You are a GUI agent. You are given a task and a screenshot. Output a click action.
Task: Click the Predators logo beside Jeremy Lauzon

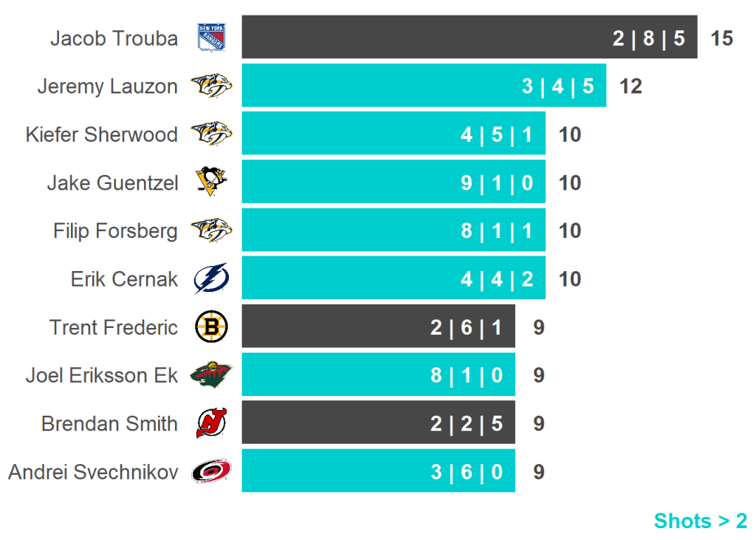pyautogui.click(x=211, y=86)
